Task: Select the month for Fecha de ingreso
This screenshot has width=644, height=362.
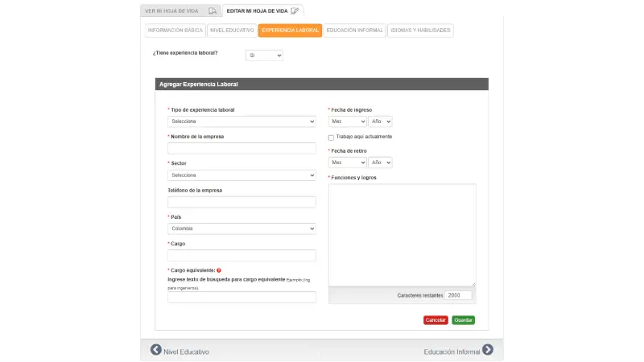Action: 347,121
